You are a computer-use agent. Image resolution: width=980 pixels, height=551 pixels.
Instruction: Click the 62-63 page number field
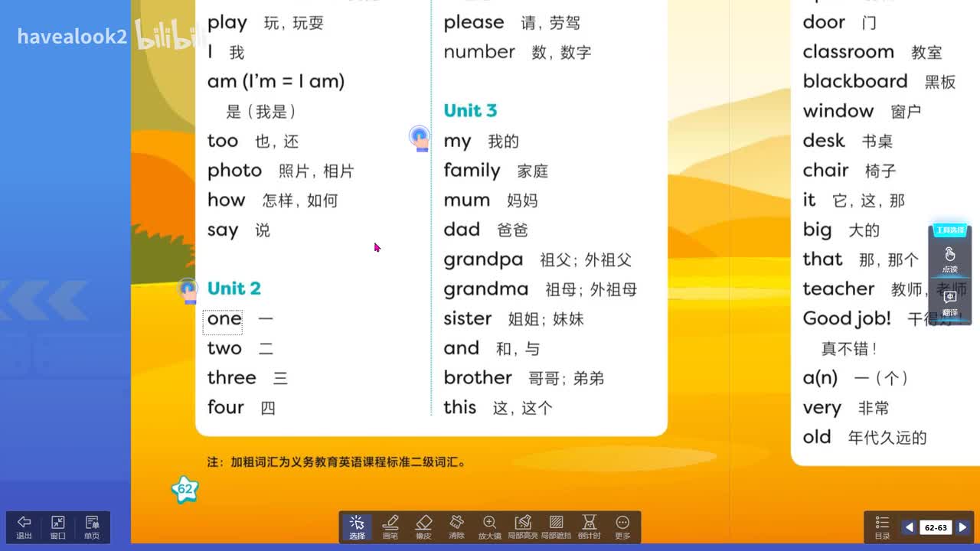(x=936, y=527)
